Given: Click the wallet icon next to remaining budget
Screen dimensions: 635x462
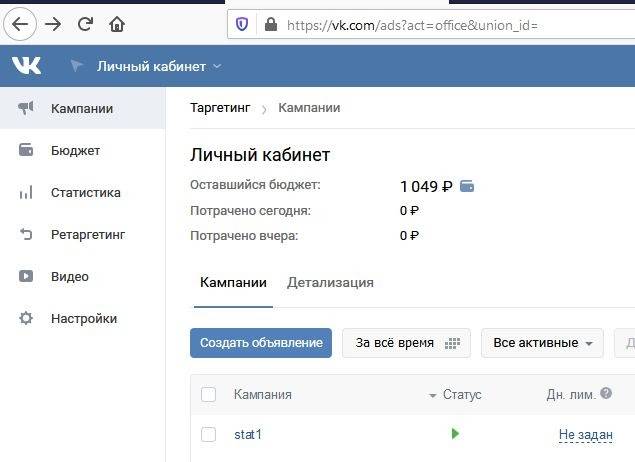Looking at the screenshot, I should tap(466, 186).
